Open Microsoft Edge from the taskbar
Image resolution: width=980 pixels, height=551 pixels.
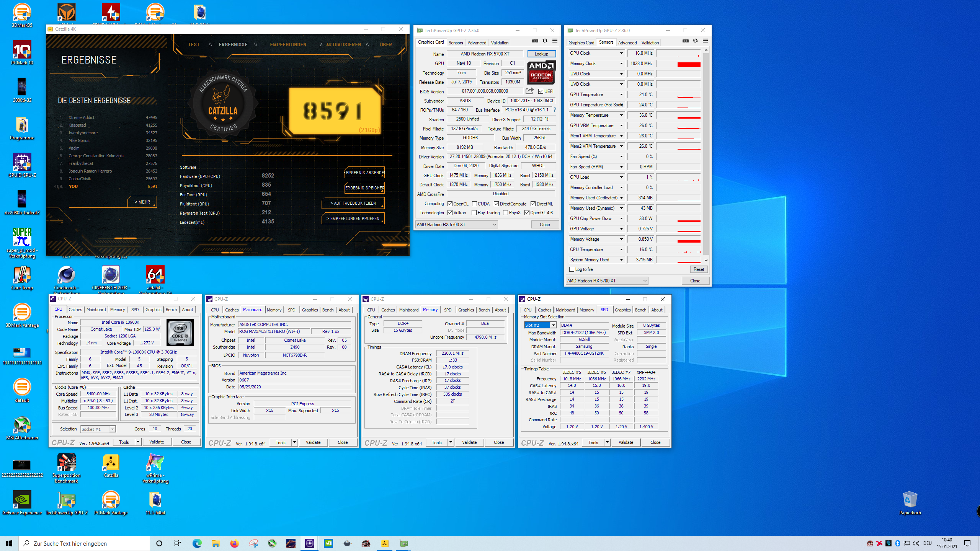coord(197,543)
